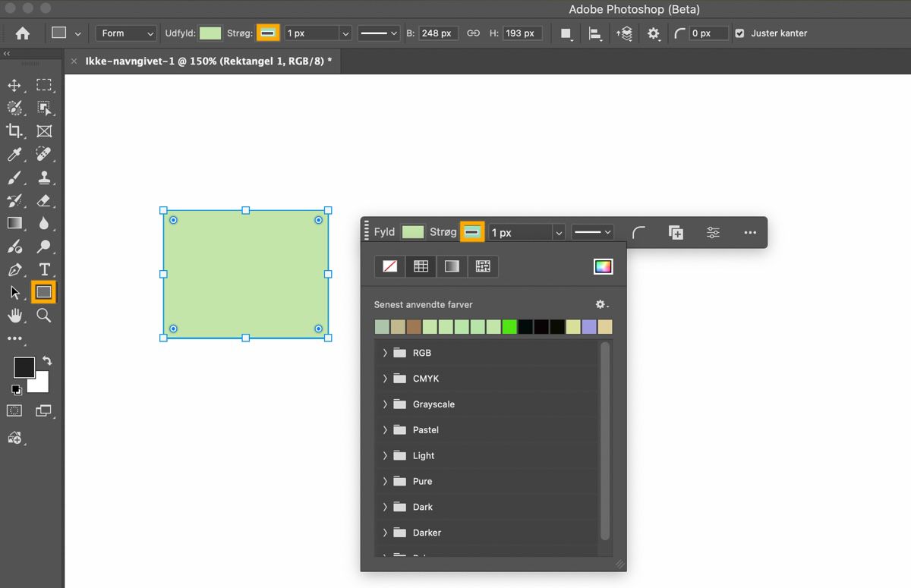This screenshot has height=588, width=911.
Task: Select the Pen tool
Action: tap(14, 269)
